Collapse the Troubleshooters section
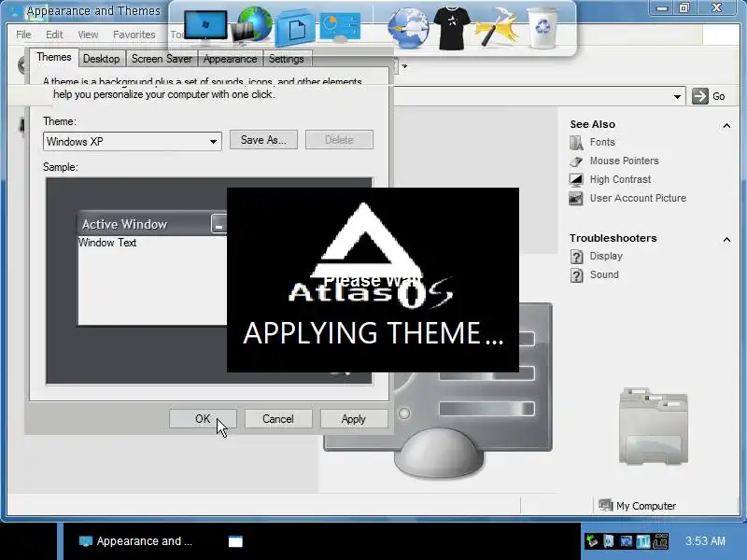 [x=726, y=239]
